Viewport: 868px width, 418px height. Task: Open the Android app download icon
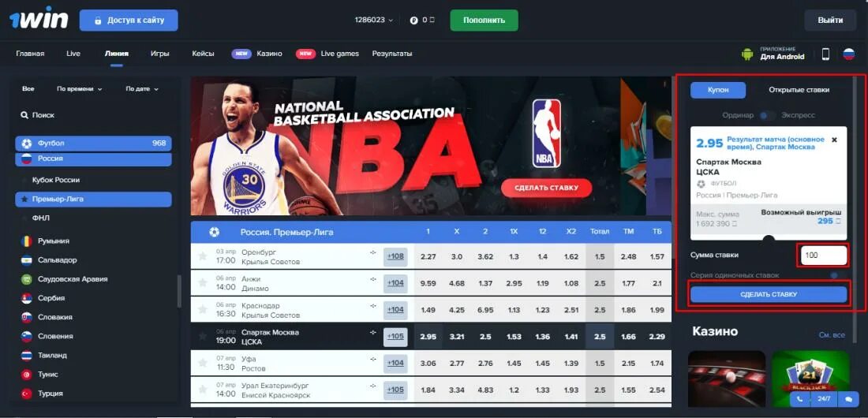pos(747,54)
